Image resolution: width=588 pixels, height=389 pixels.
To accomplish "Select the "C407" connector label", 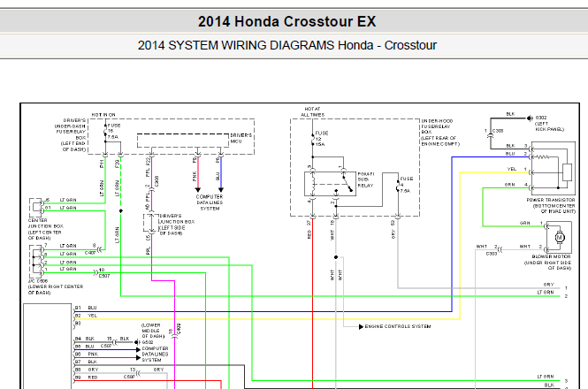I will pos(90,253).
